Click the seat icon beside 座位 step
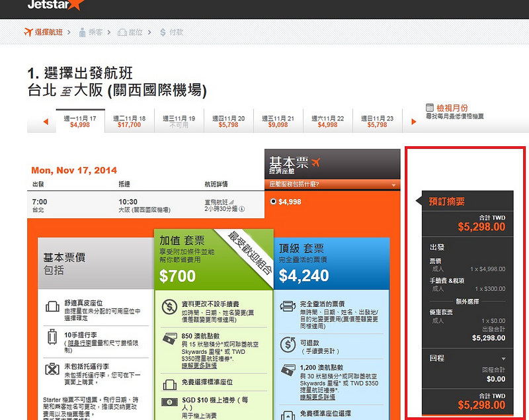This screenshot has height=420, width=529. [122, 32]
